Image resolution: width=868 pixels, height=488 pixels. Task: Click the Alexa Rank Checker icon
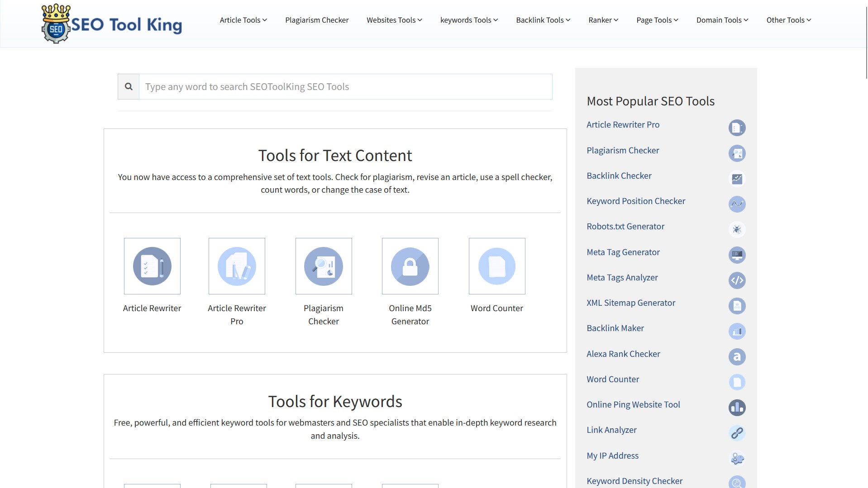coord(737,357)
